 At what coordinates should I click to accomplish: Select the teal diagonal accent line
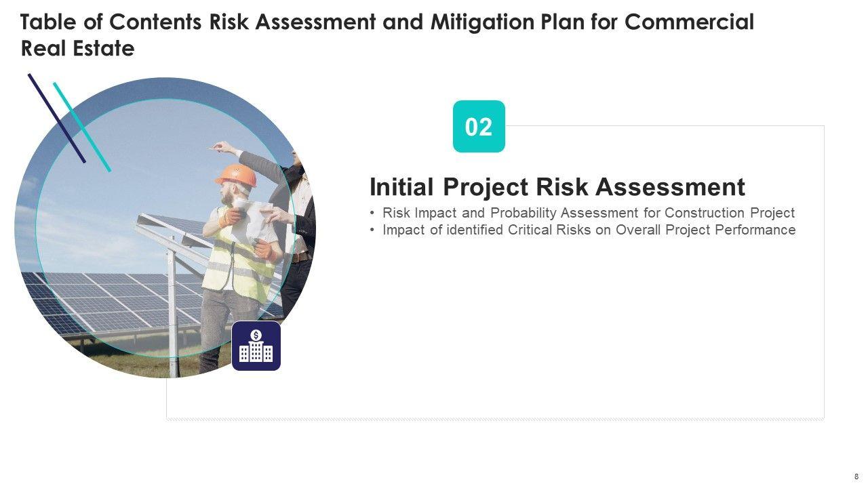(82, 127)
